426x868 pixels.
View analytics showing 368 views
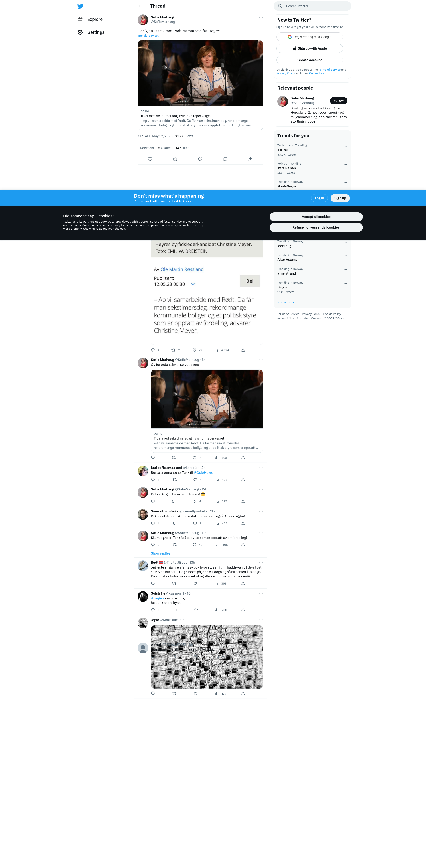click(221, 584)
